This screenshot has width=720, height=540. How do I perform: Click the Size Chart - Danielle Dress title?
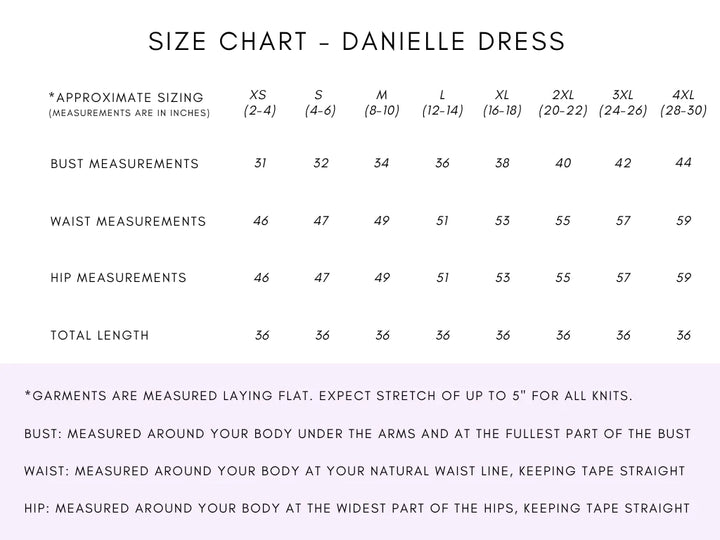click(357, 42)
